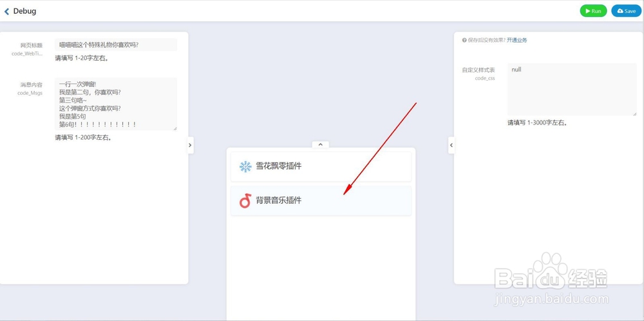The width and height of the screenshot is (644, 321).
Task: Click the back chevron beside Debug
Action: [x=6, y=12]
